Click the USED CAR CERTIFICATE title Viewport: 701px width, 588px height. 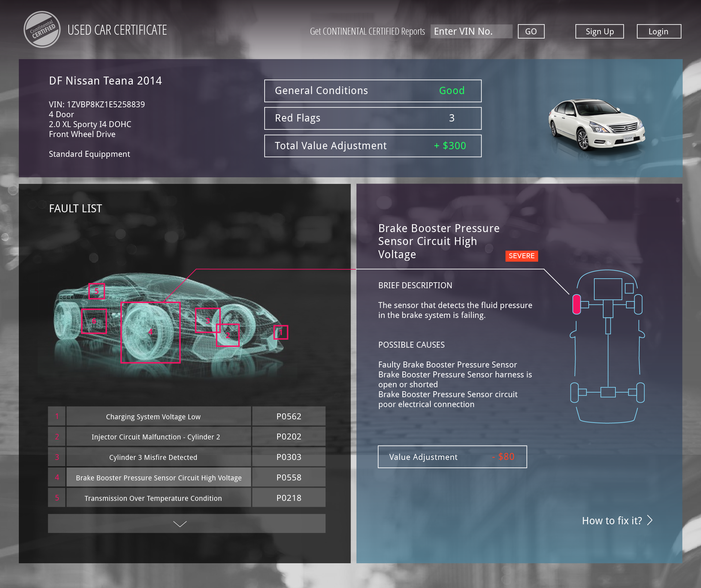[117, 30]
